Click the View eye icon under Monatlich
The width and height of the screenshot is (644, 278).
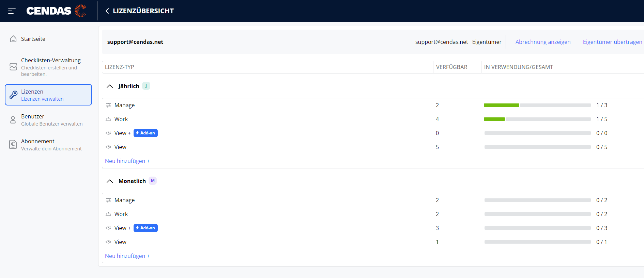click(x=108, y=242)
